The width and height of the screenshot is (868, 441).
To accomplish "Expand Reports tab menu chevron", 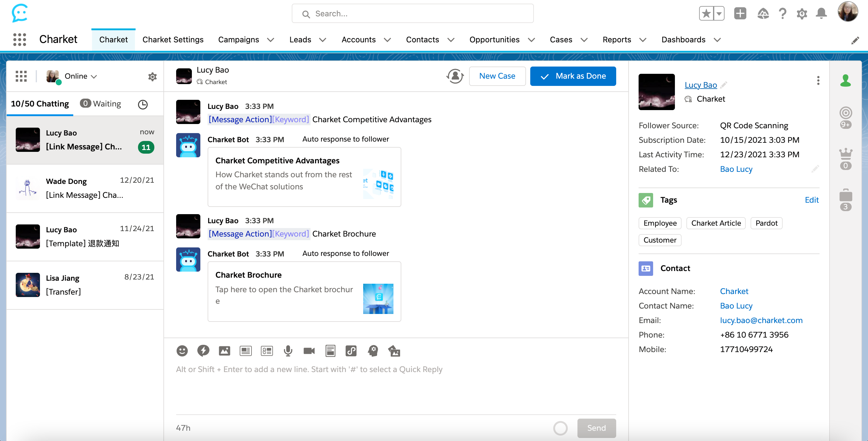I will click(643, 40).
